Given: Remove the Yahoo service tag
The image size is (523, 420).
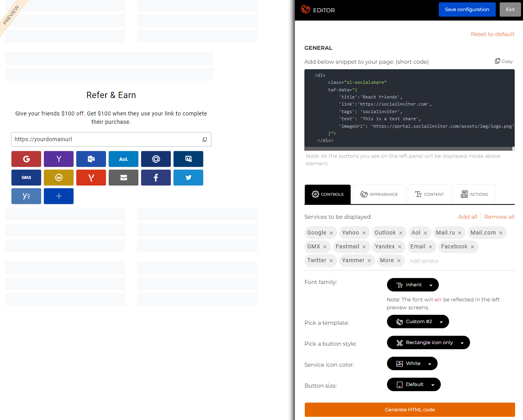Looking at the screenshot, I should [x=364, y=233].
